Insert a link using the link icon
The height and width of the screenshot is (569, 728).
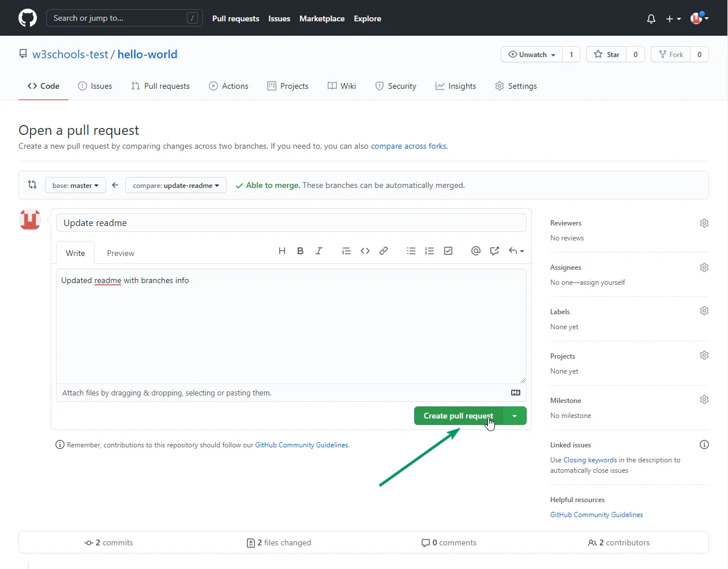pos(384,251)
